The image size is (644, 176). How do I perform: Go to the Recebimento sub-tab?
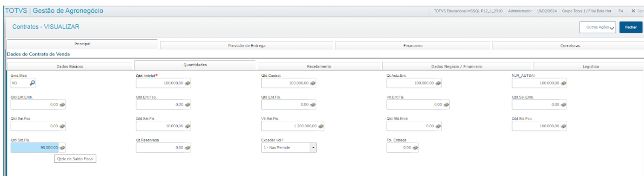tap(319, 67)
